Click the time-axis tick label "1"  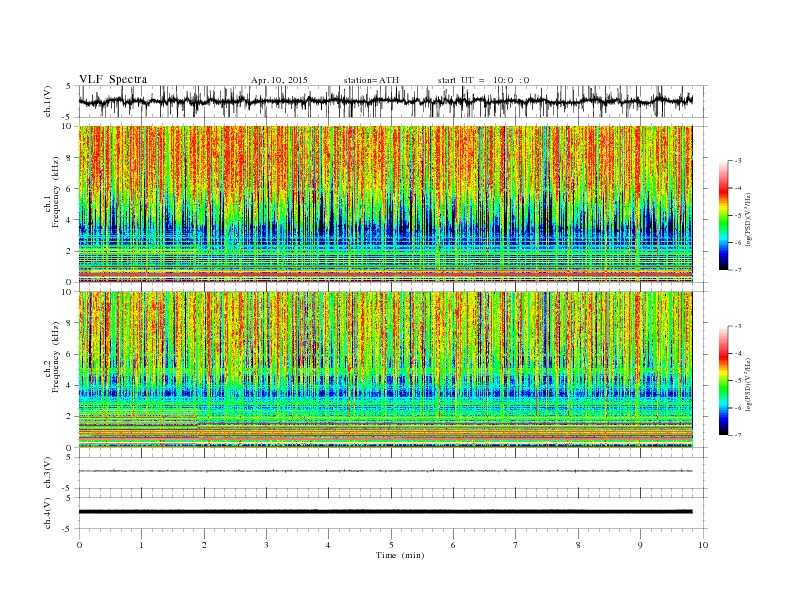[141, 545]
